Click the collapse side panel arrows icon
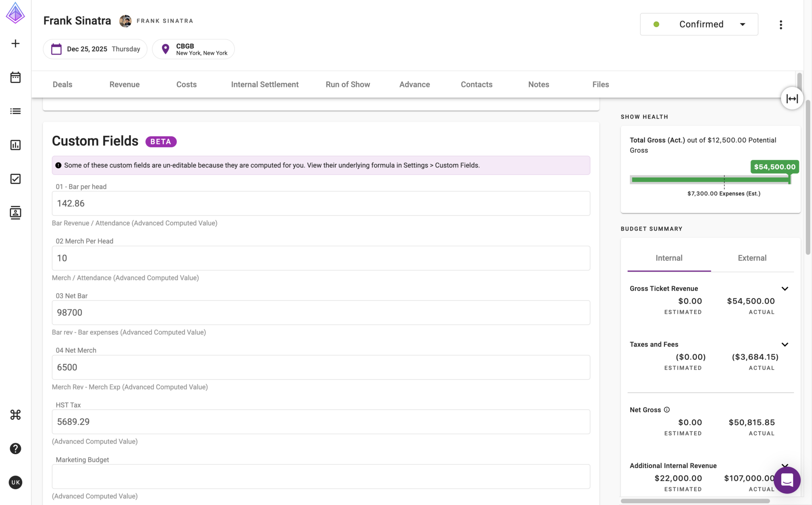812x505 pixels. point(791,98)
